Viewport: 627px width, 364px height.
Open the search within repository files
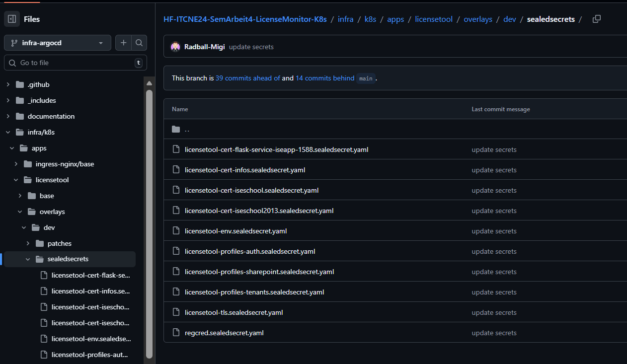[139, 43]
